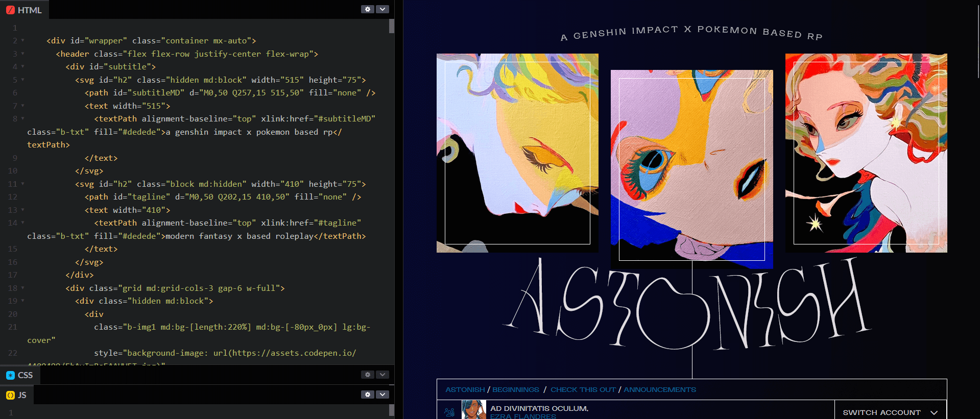Collapse code fold arrow at line 2
This screenshot has width=980, height=419.
click(x=22, y=40)
